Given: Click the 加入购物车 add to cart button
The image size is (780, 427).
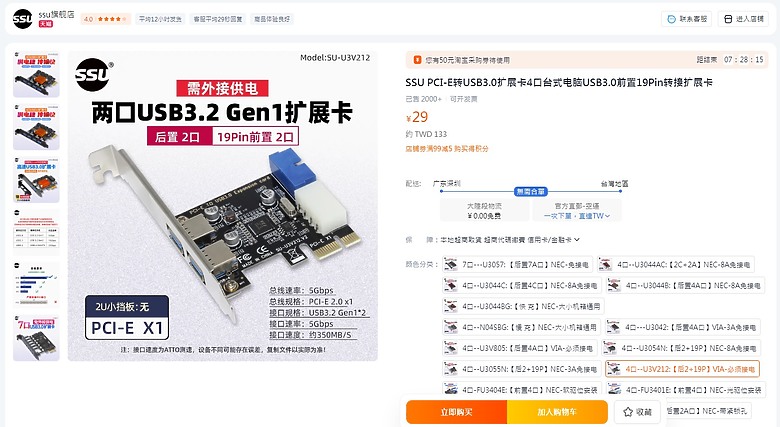Looking at the screenshot, I should click(557, 412).
